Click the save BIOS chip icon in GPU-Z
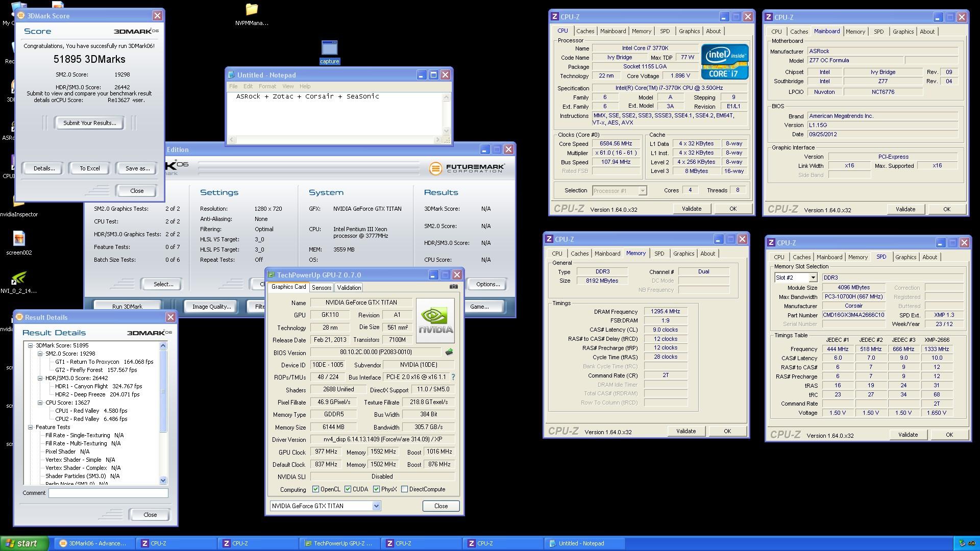The width and height of the screenshot is (980, 551). (x=449, y=352)
